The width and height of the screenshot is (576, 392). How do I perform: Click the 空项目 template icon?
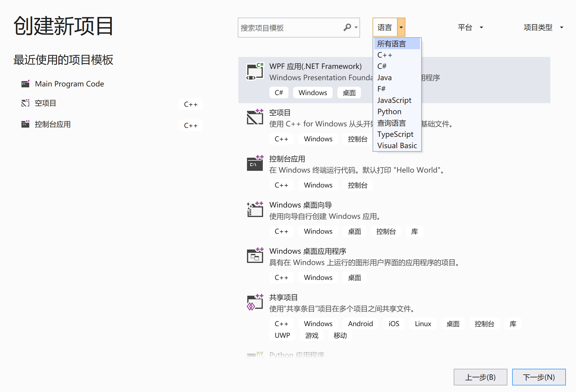(x=255, y=117)
